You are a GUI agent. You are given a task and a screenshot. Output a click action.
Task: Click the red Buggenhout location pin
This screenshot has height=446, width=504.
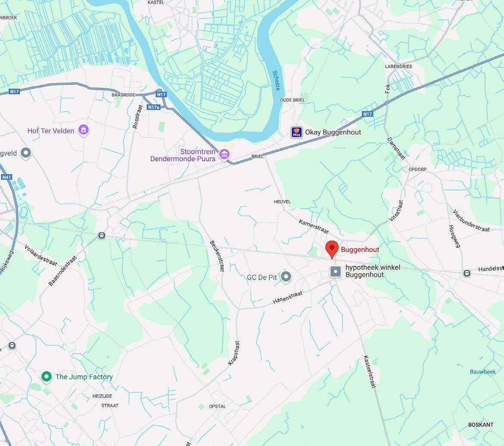(332, 250)
